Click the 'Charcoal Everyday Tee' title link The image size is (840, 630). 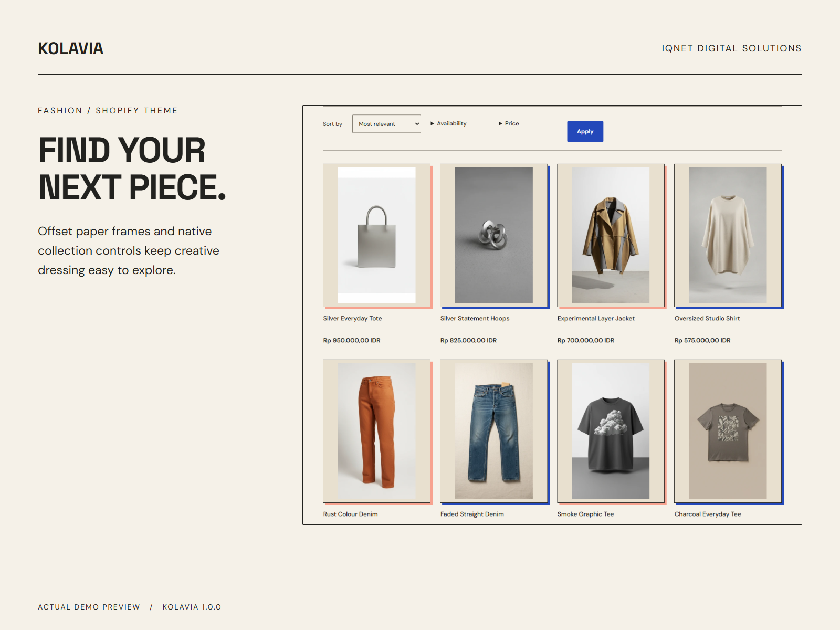[708, 514]
